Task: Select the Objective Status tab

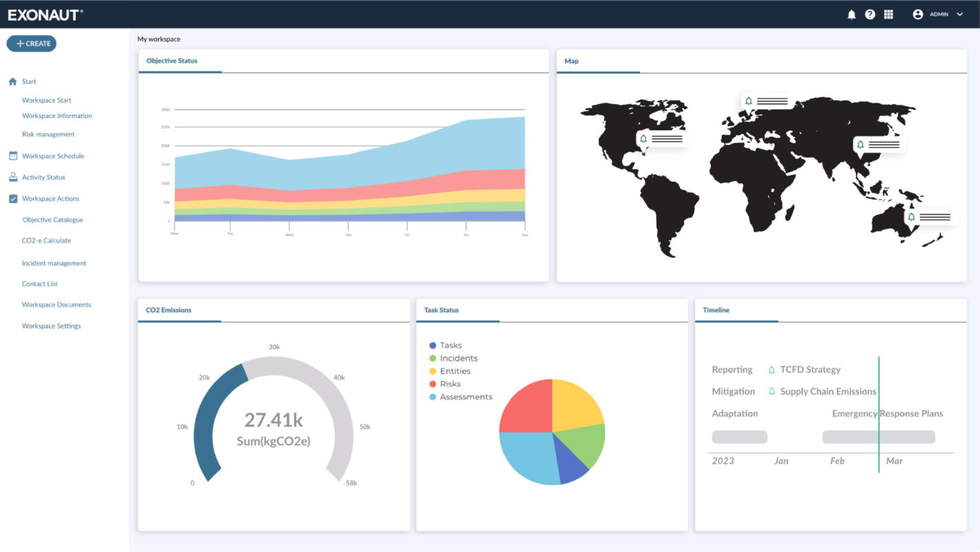Action: (172, 61)
